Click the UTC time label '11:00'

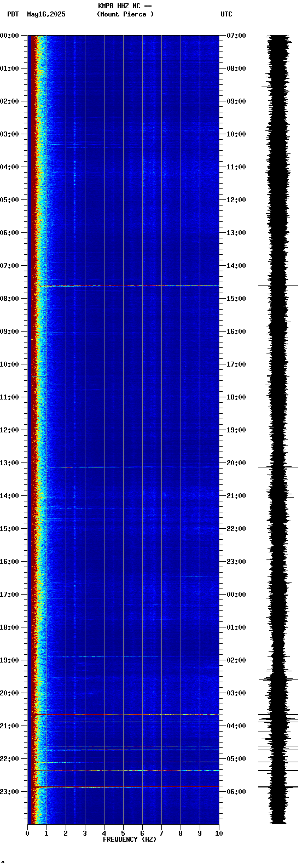click(236, 167)
